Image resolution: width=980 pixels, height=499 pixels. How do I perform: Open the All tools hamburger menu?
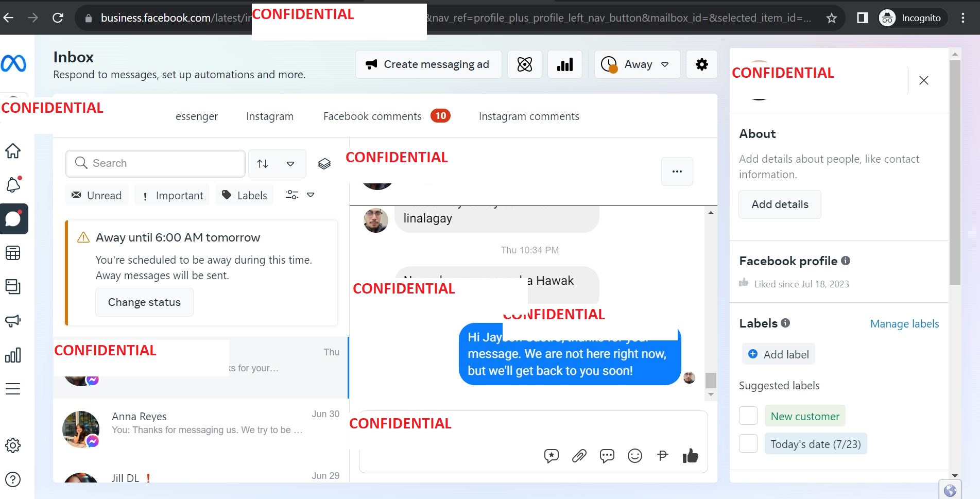13,389
